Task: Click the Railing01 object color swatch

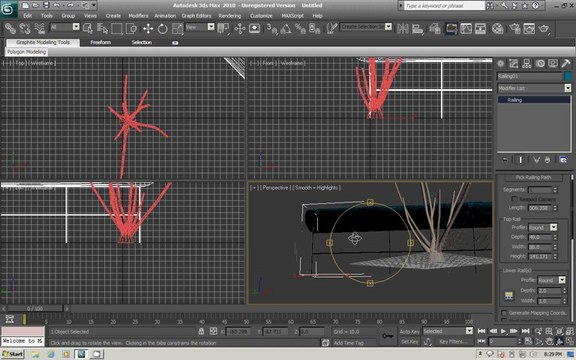Action: (568, 76)
